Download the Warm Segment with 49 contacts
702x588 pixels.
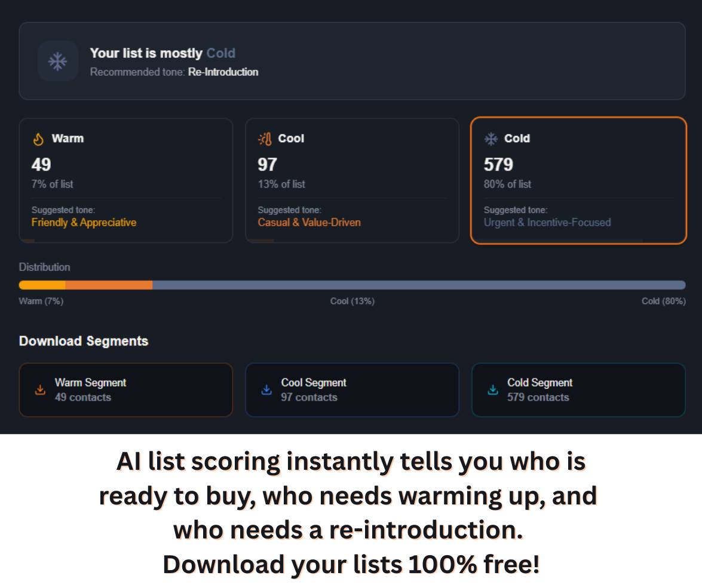(125, 389)
